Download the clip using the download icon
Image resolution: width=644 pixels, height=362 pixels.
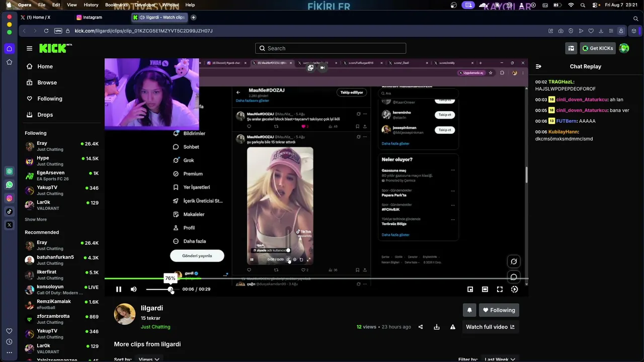[437, 327]
